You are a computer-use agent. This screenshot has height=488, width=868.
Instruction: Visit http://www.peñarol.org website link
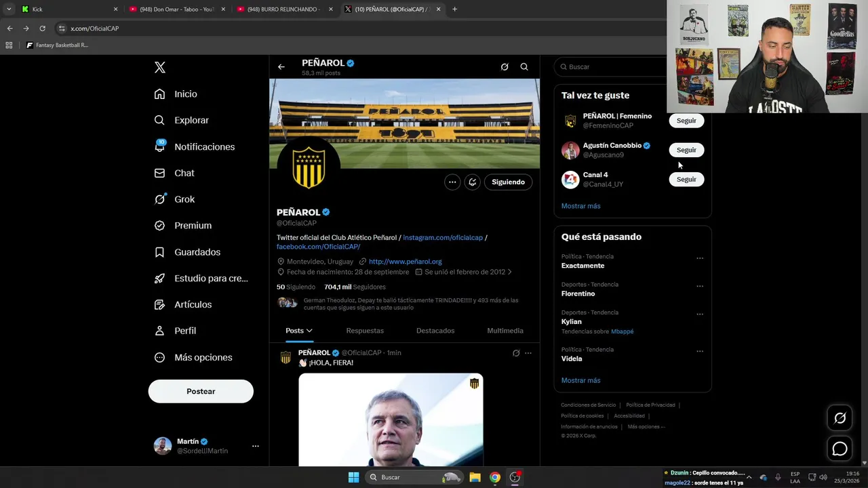click(405, 262)
